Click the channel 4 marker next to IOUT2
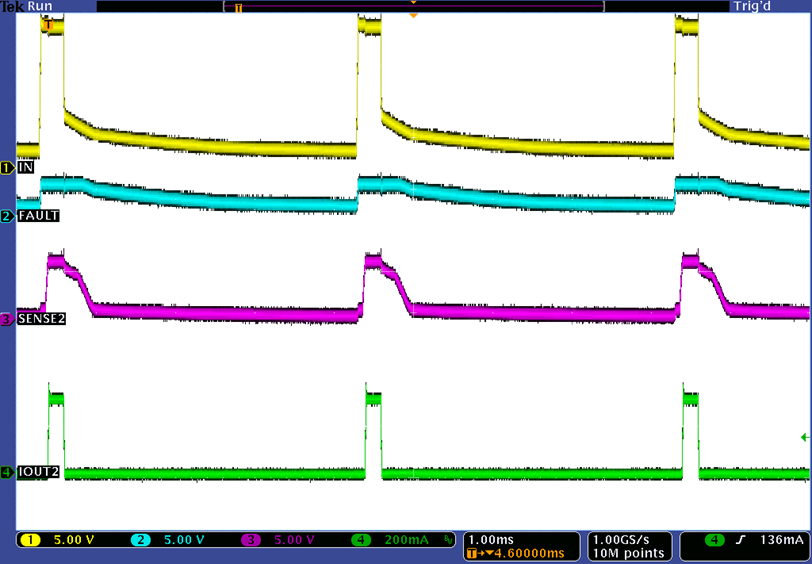812x564 pixels. pos(8,472)
